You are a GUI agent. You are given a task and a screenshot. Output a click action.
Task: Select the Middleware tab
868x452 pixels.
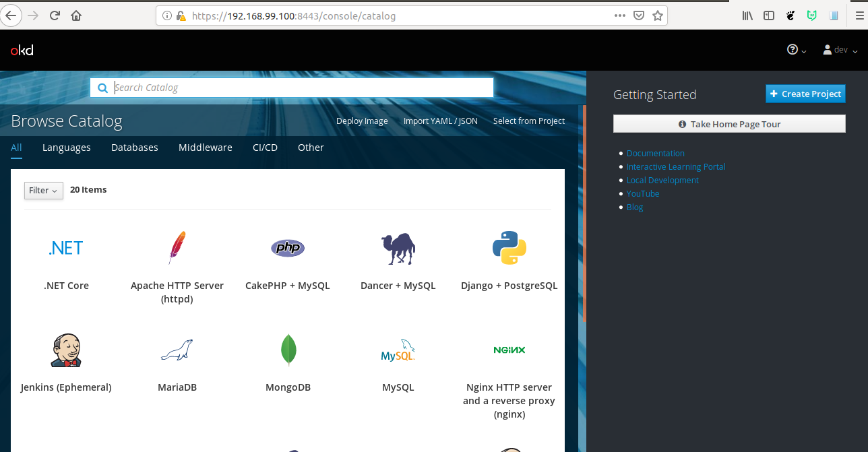coord(206,148)
